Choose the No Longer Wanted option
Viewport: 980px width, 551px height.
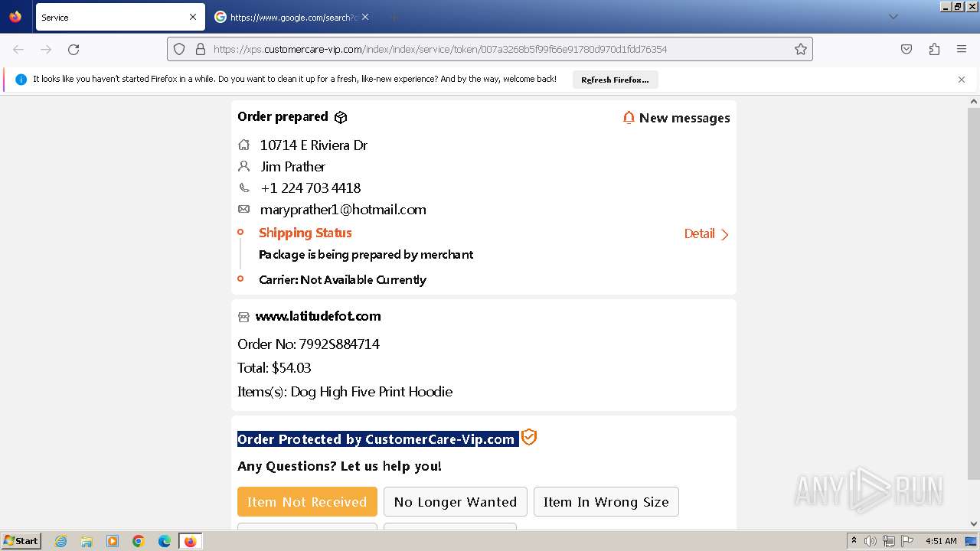(x=455, y=502)
